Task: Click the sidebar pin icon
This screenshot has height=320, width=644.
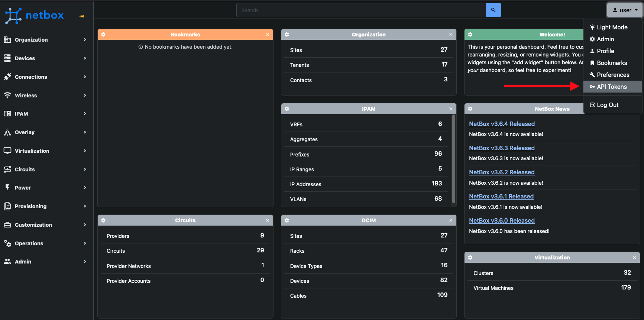Action: point(82,16)
